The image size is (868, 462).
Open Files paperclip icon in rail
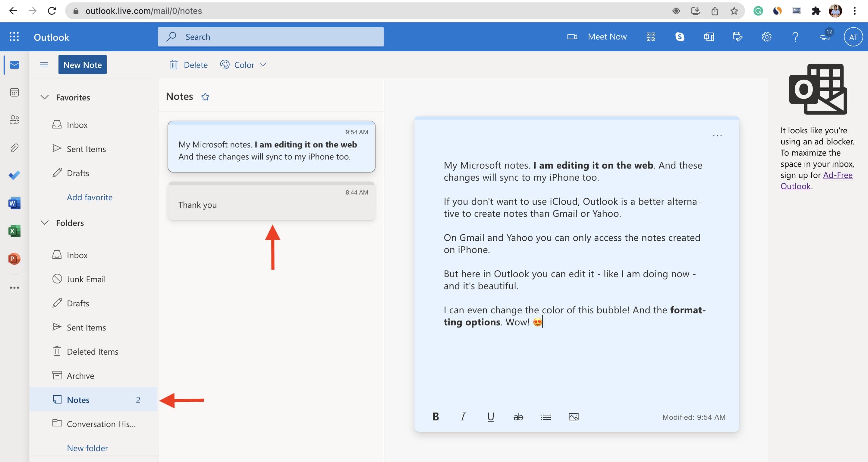tap(14, 147)
